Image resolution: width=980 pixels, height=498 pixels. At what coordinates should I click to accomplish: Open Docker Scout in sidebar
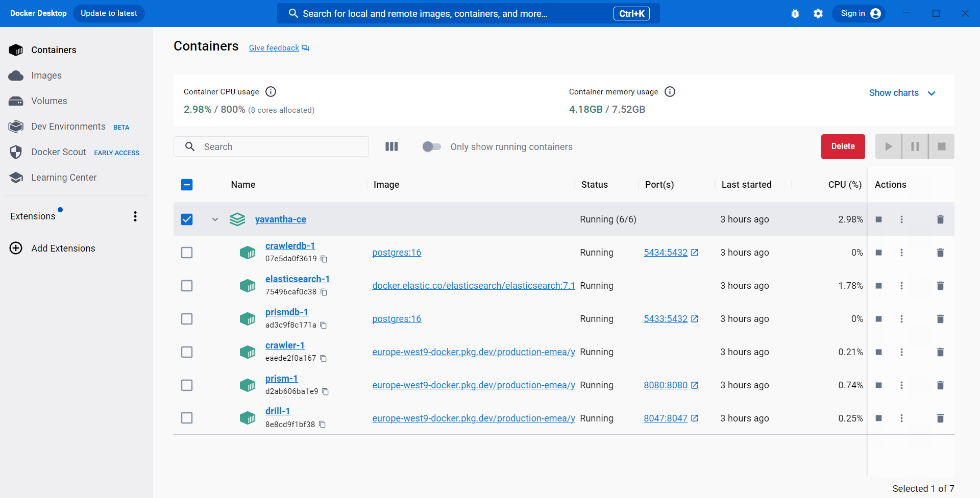click(77, 152)
